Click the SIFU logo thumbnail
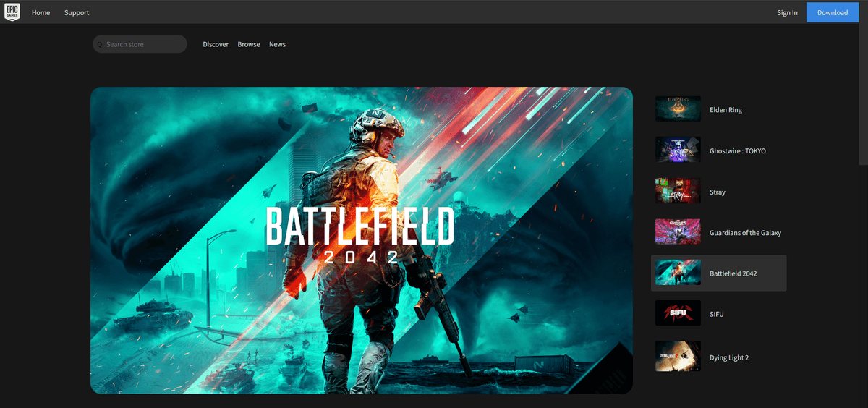Screen dimensions: 868x408 [x=678, y=314]
